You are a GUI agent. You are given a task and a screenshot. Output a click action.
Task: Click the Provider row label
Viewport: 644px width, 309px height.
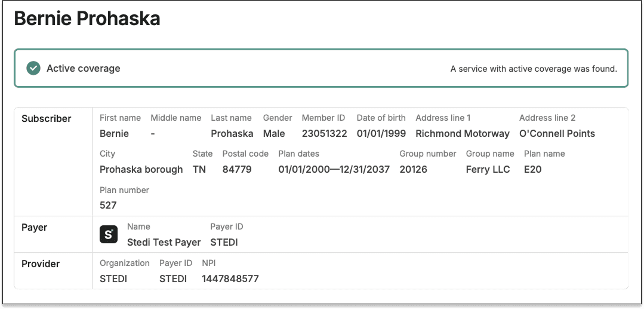41,264
